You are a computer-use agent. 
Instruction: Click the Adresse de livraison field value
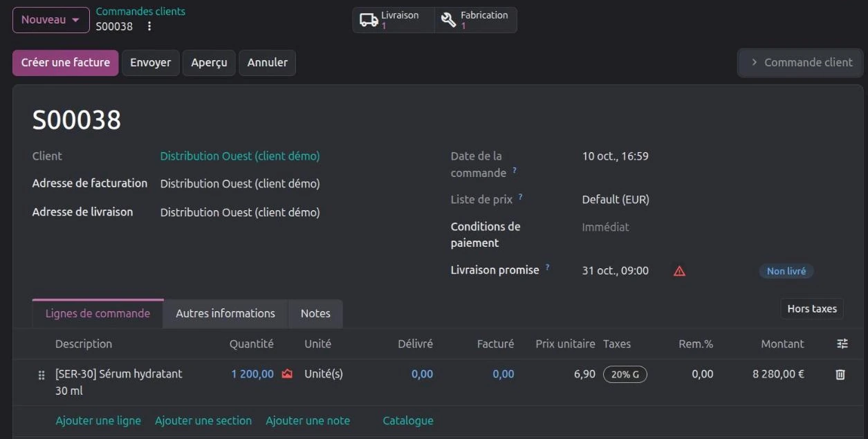(240, 212)
